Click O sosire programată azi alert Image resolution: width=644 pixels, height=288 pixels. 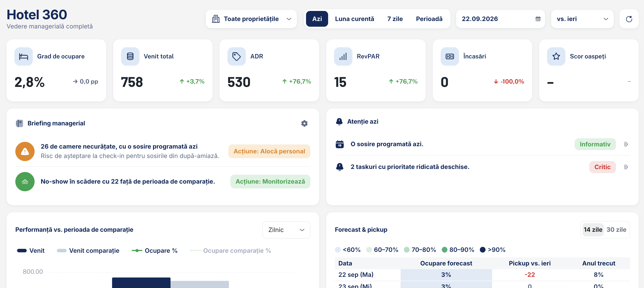click(x=482, y=144)
